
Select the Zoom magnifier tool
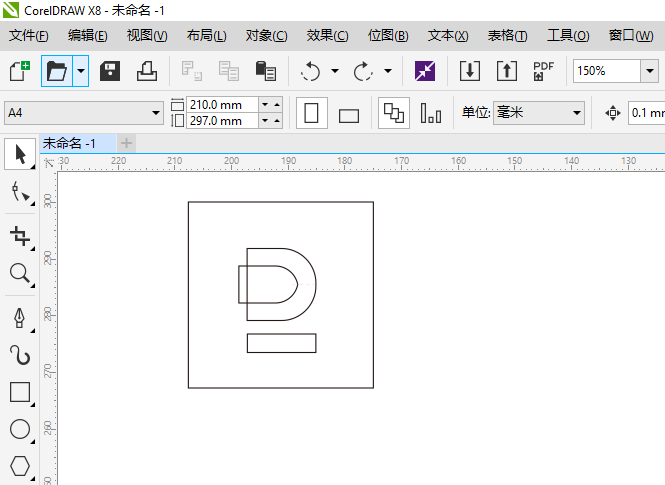point(20,273)
